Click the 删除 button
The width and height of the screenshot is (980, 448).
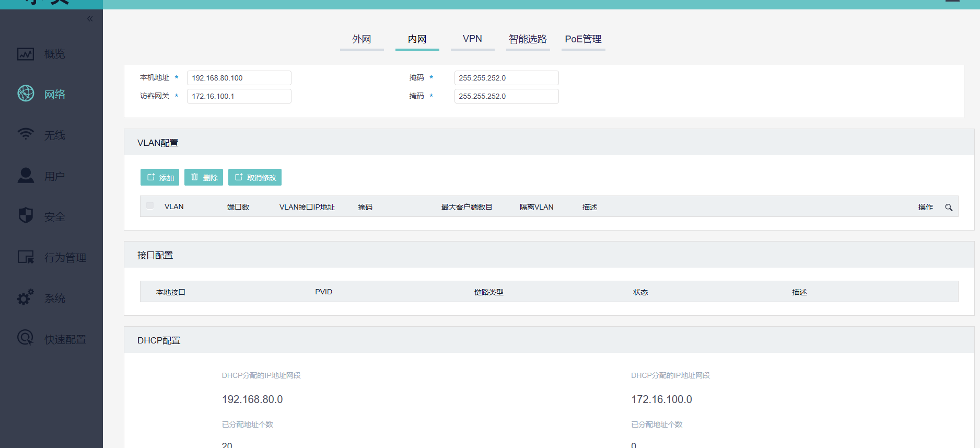tap(204, 177)
